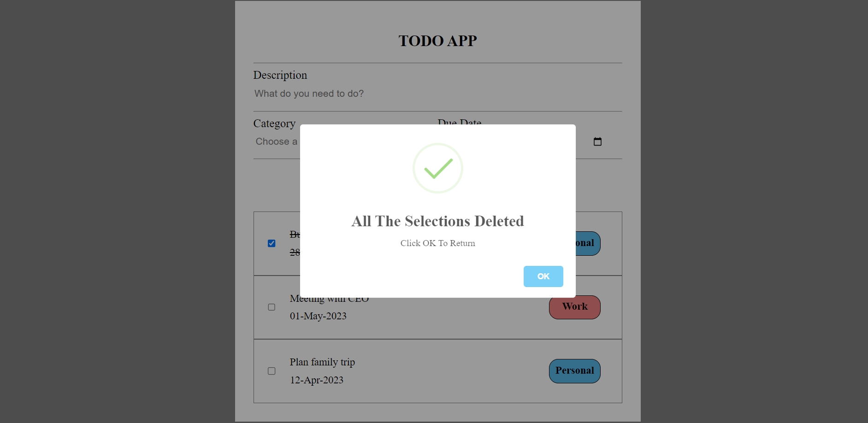Check the Meeting with CEO checkbox
This screenshot has height=423, width=868.
tap(272, 307)
